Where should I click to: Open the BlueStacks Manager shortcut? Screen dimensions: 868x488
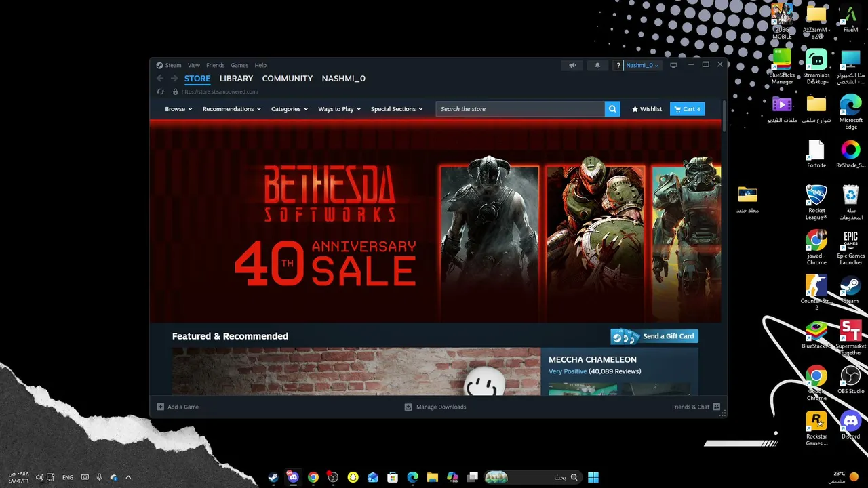pyautogui.click(x=782, y=67)
